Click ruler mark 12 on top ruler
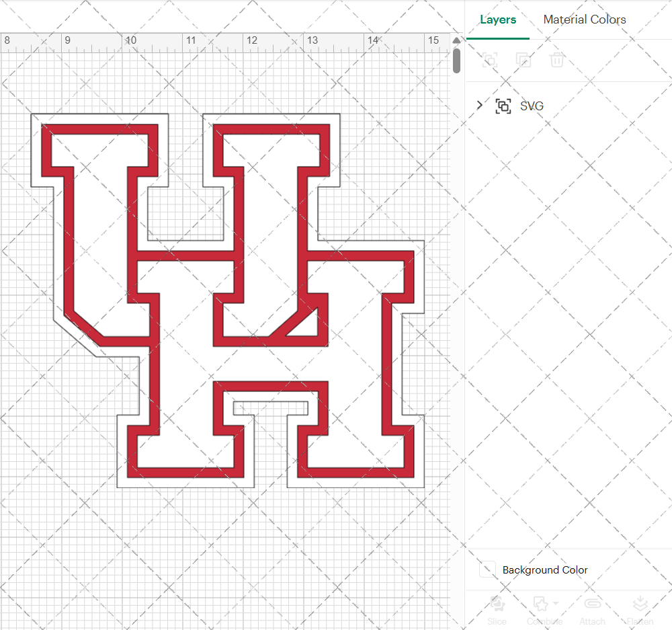The height and width of the screenshot is (630, 672). (x=251, y=40)
